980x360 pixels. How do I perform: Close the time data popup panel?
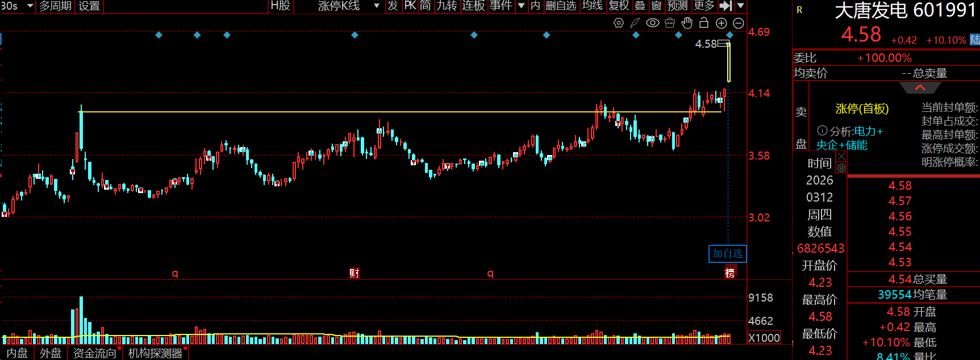[841, 156]
